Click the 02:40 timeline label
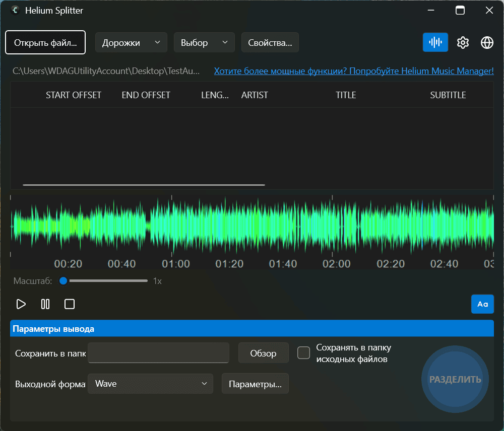The width and height of the screenshot is (504, 431). [x=444, y=264]
